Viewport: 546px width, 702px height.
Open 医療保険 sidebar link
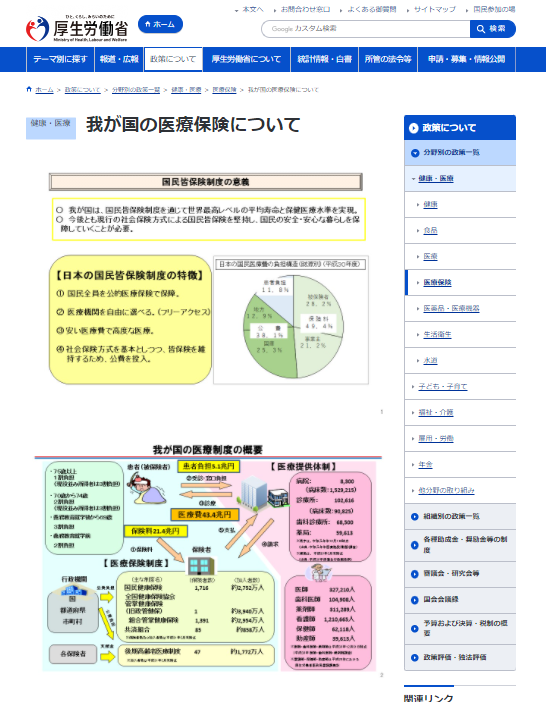(437, 283)
